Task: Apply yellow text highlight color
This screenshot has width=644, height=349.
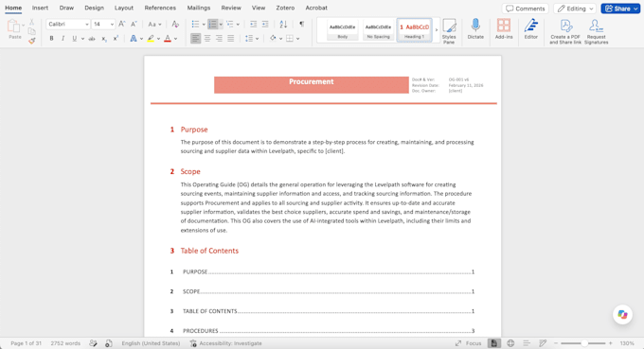Action: pos(151,39)
